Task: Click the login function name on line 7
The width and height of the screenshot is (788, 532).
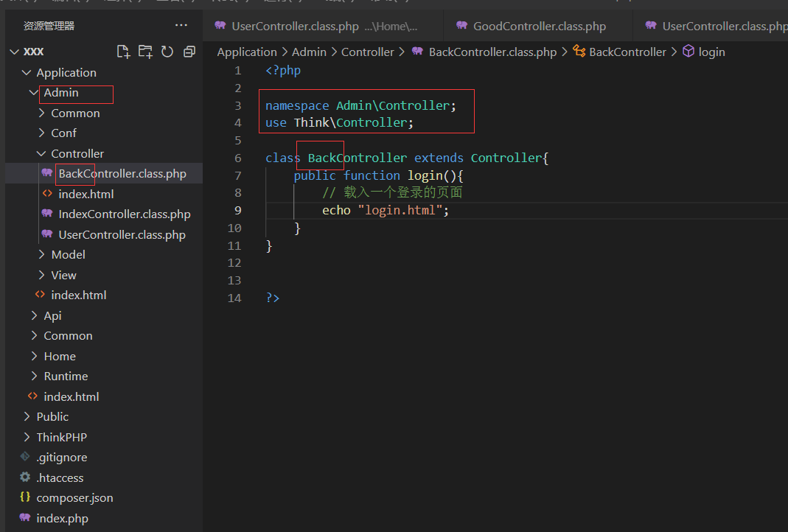Action: pos(425,175)
